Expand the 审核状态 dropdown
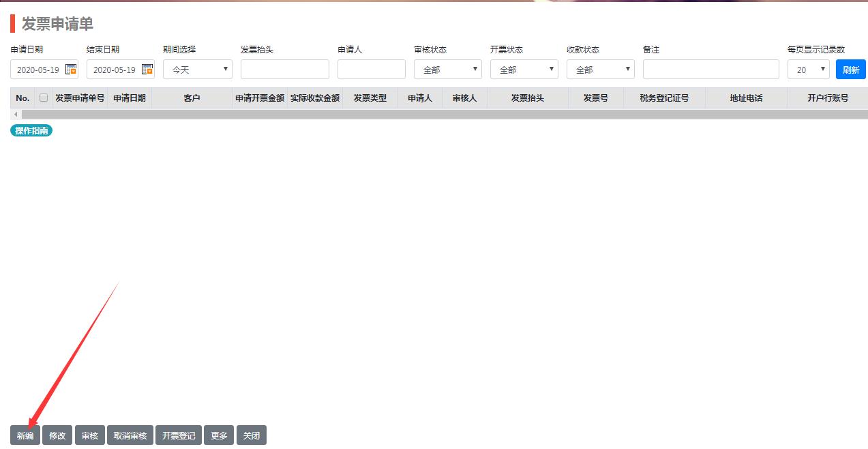Image resolution: width=868 pixels, height=449 pixels. pyautogui.click(x=447, y=70)
